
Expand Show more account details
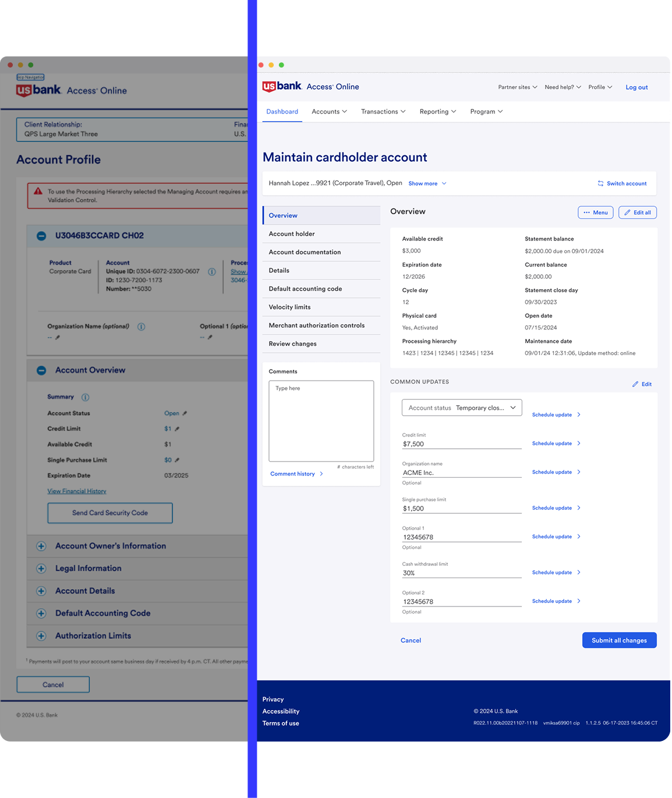(x=427, y=183)
